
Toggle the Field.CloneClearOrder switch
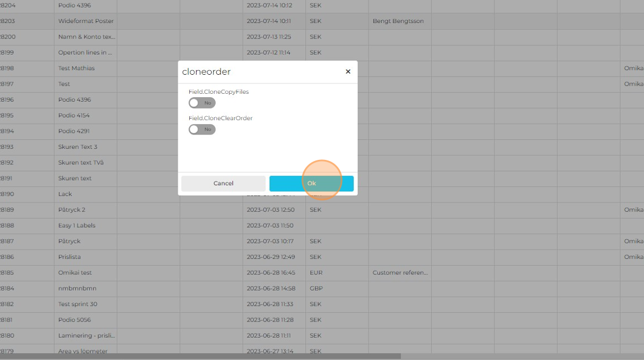click(202, 129)
